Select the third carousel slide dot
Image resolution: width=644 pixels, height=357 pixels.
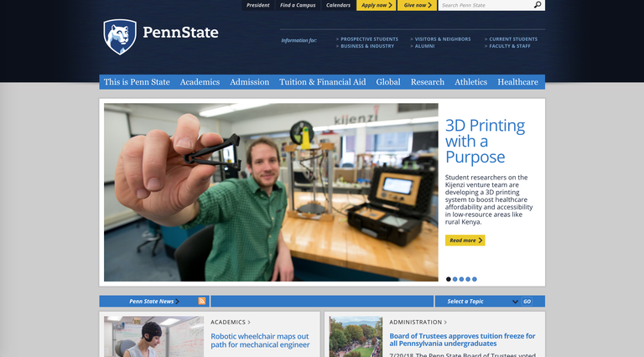click(x=461, y=279)
